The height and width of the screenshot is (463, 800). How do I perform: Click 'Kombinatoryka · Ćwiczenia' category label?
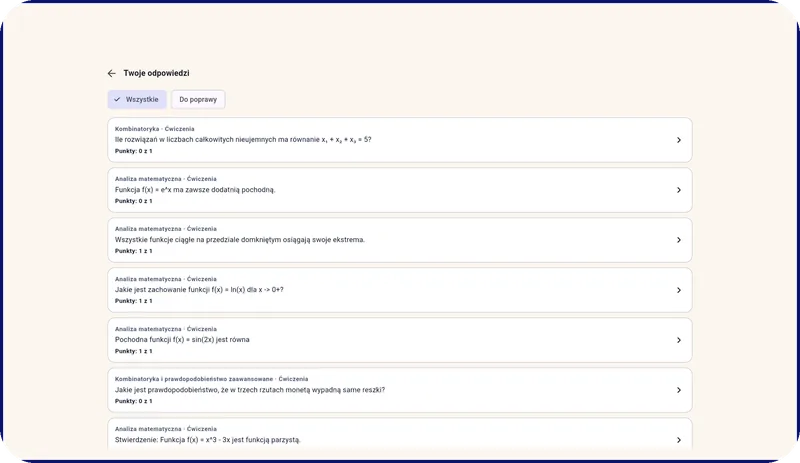(155, 129)
